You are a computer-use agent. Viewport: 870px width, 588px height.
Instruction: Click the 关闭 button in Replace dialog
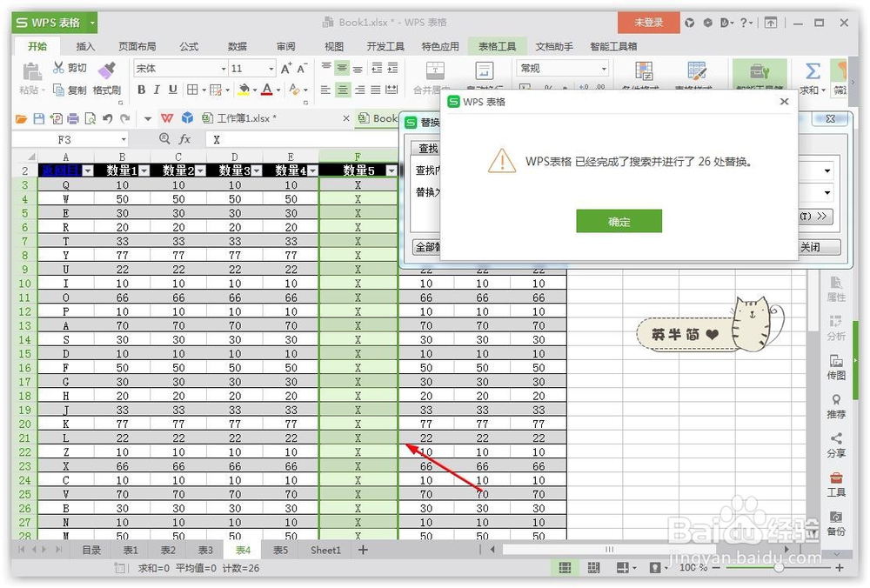point(819,247)
